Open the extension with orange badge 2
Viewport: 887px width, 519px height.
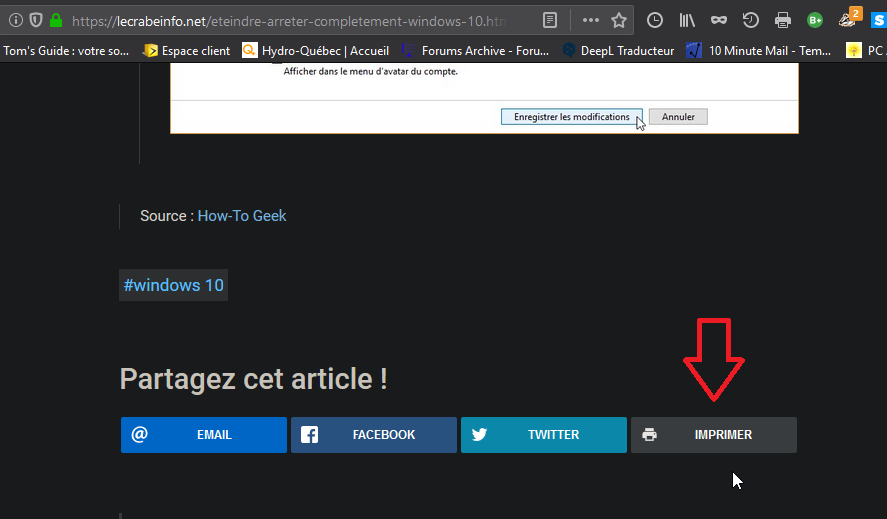(x=849, y=18)
